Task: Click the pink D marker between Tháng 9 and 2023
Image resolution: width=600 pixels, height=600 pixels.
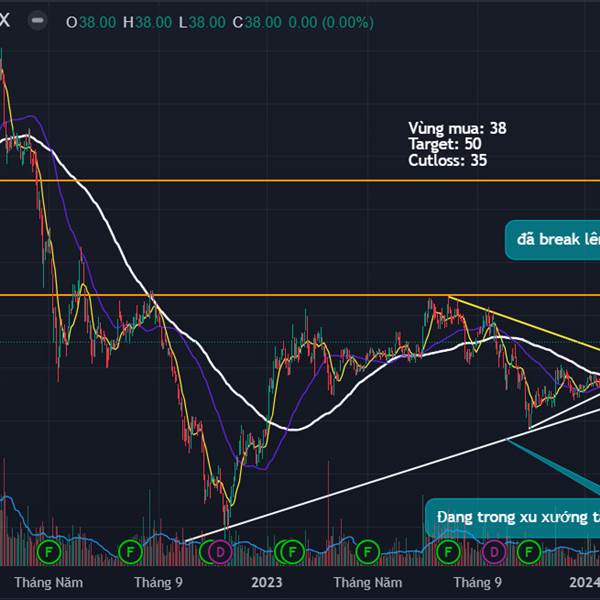Action: (x=220, y=552)
